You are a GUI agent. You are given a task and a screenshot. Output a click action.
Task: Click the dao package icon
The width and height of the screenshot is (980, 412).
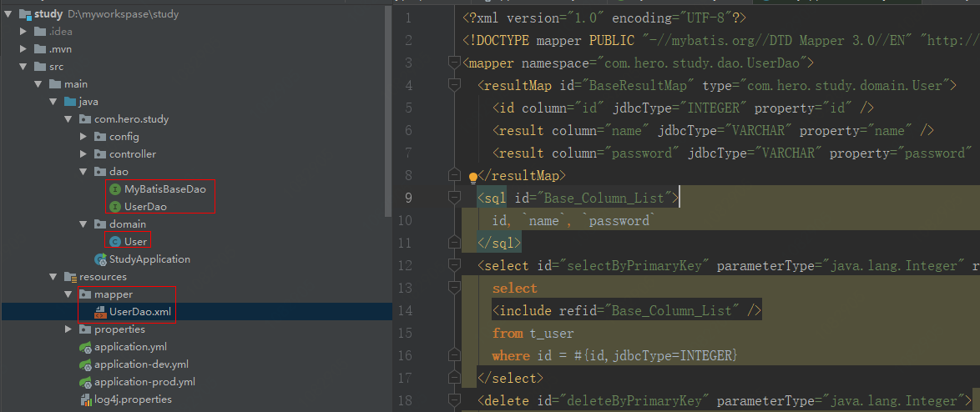tap(100, 171)
